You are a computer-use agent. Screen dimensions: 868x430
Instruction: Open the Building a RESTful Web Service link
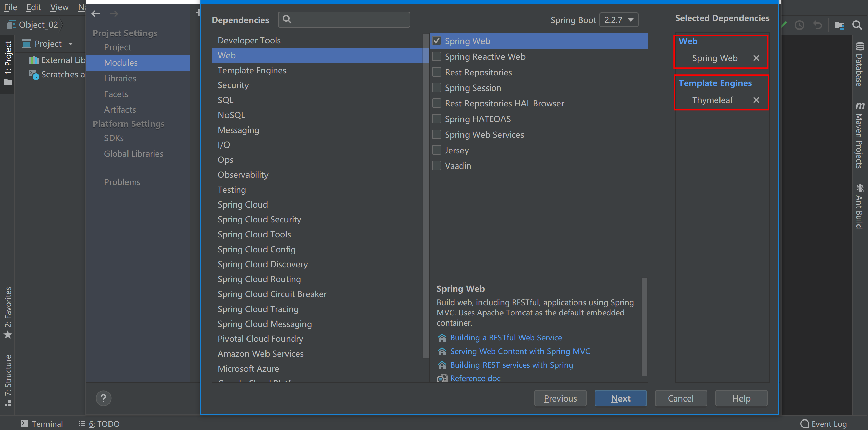(x=506, y=338)
